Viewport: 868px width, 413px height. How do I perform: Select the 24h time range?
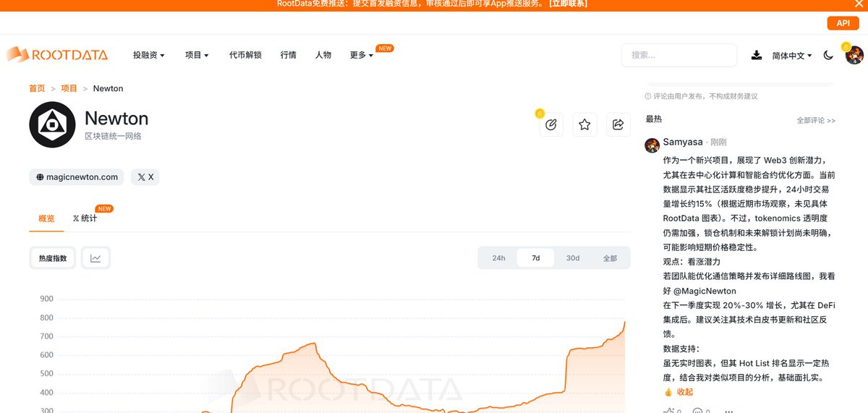[499, 258]
